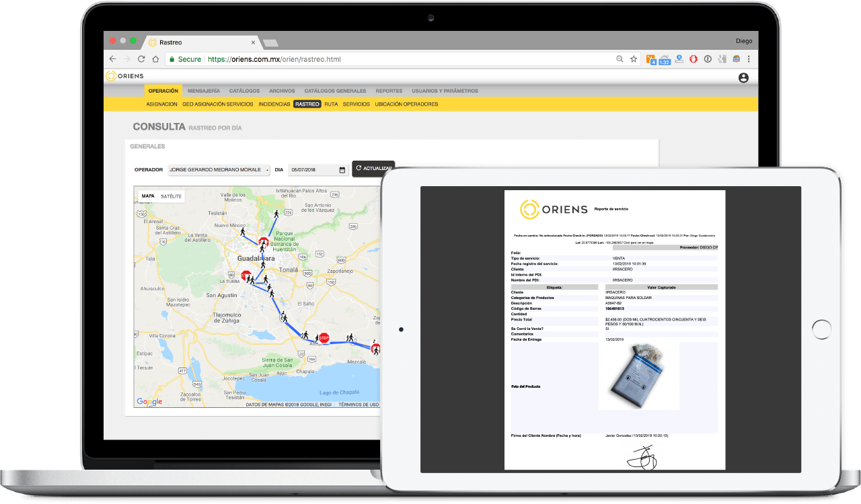Select the Rastreo browser tab

point(202,42)
